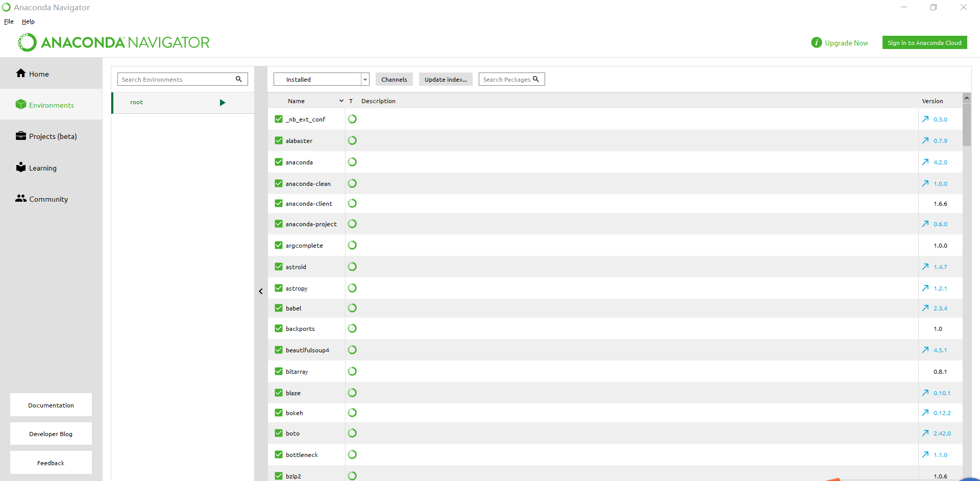Click the root environment play arrow
Image resolution: width=980 pixels, height=481 pixels.
click(223, 103)
